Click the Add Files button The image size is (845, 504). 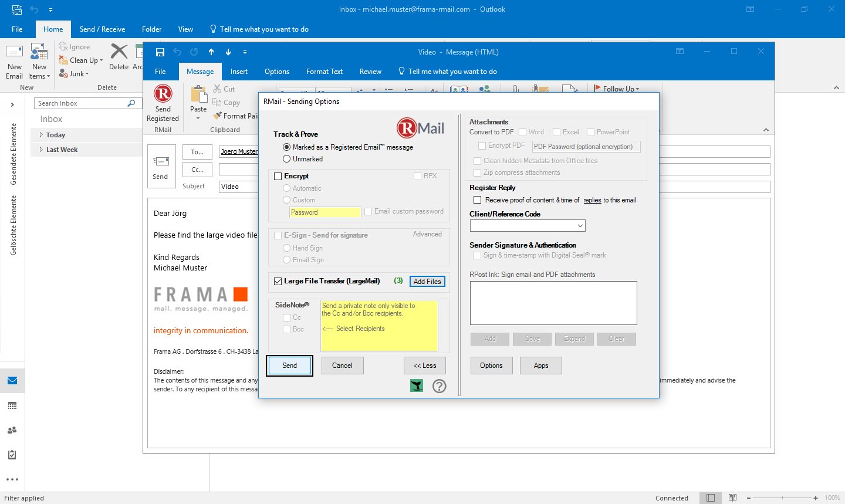tap(427, 282)
